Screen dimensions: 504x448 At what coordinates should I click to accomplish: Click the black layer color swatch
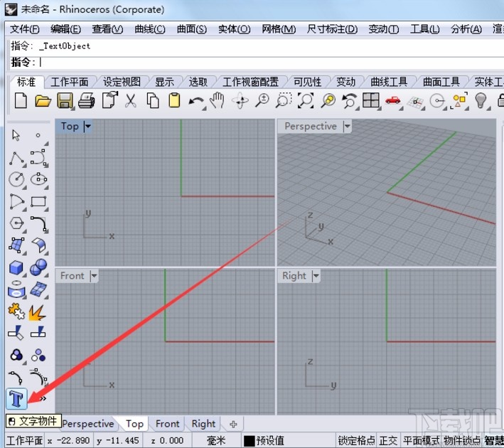coord(249,441)
